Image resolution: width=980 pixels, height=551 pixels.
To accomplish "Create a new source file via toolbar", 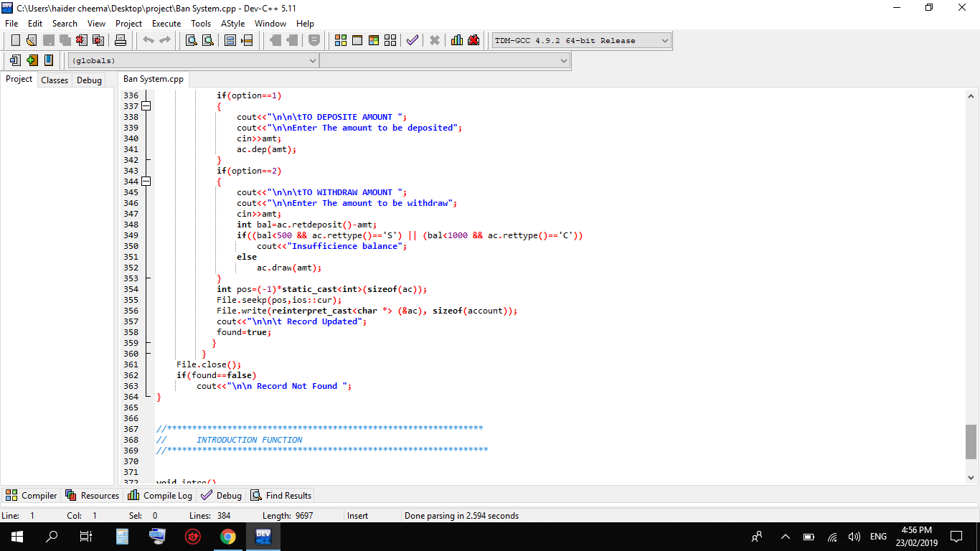I will click(15, 40).
